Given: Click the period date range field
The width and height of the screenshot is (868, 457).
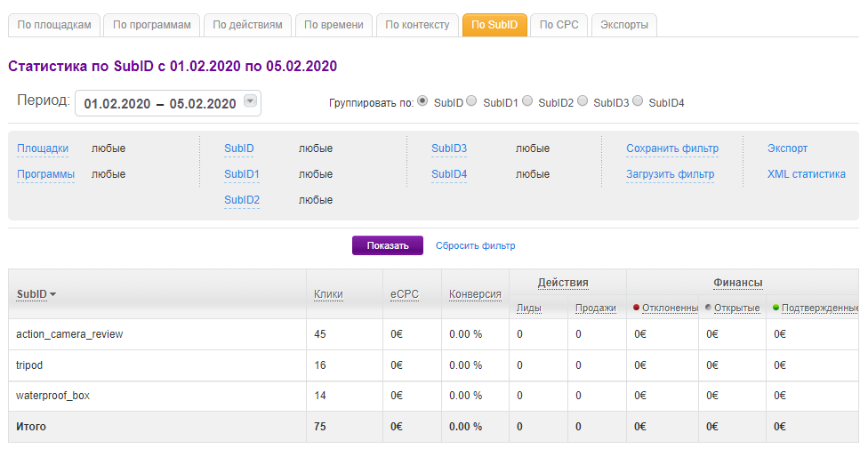Looking at the screenshot, I should point(160,104).
